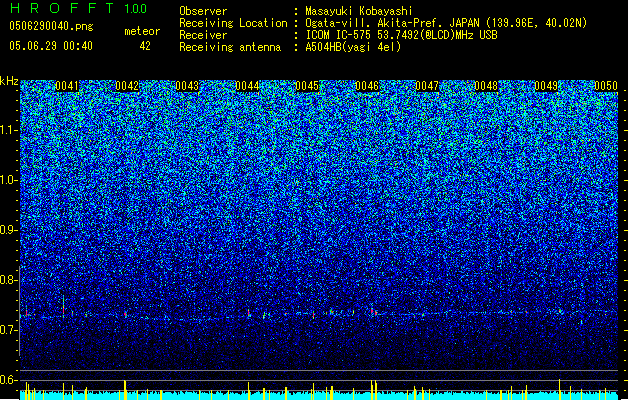Click the 1.0 frequency axis label

pyautogui.click(x=9, y=181)
